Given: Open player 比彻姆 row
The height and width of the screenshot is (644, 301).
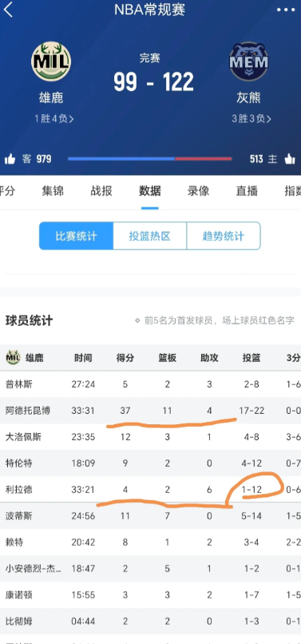Looking at the screenshot, I should (x=150, y=621).
